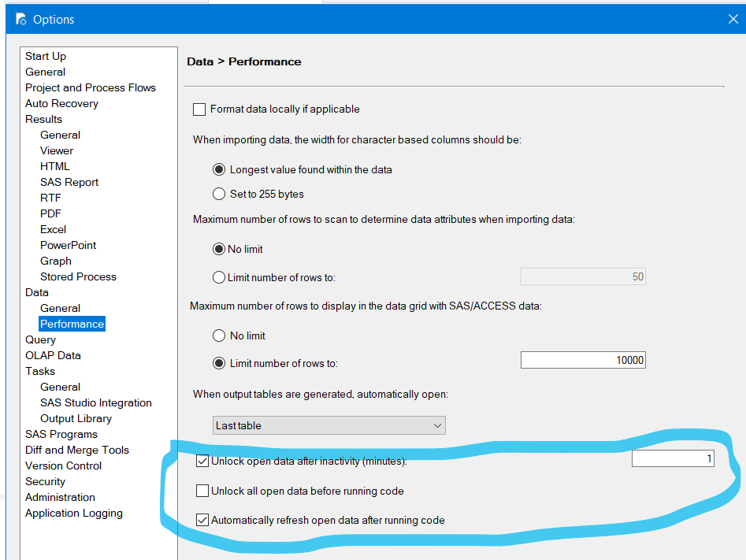Image resolution: width=746 pixels, height=560 pixels.
Task: Select General under Data category
Action: 60,308
